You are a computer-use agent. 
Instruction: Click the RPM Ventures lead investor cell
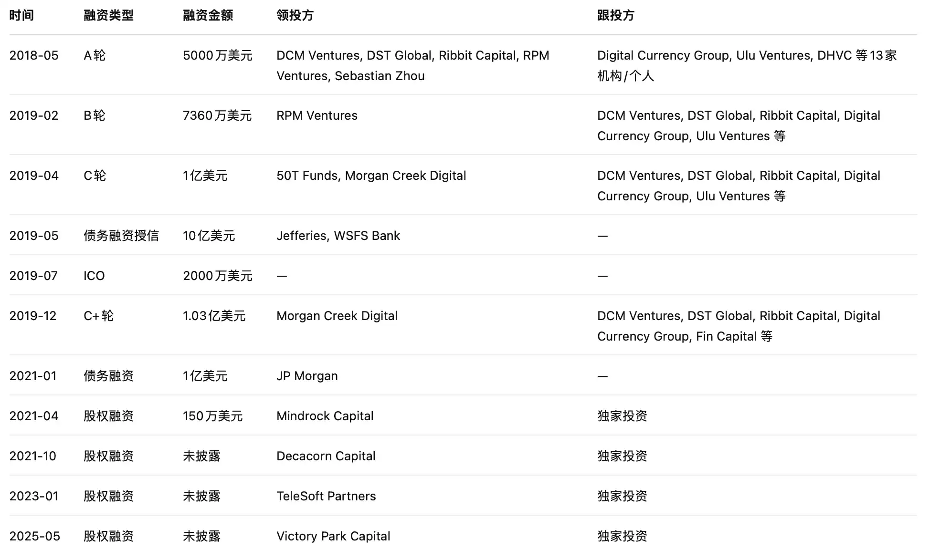(317, 115)
